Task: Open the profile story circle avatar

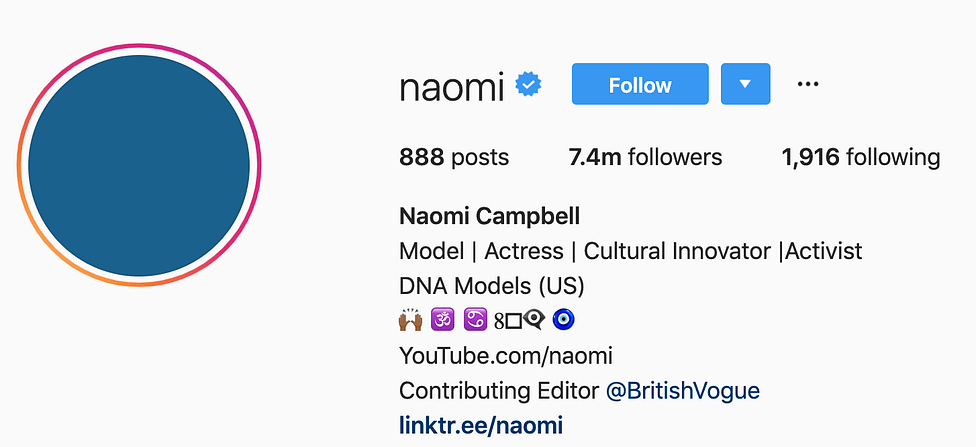Action: pos(139,165)
